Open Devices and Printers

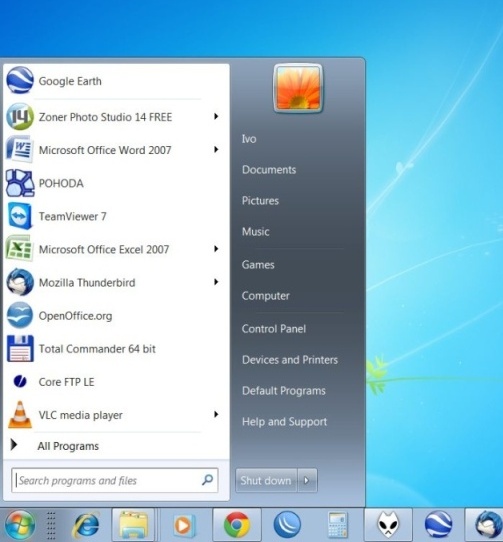pos(290,360)
